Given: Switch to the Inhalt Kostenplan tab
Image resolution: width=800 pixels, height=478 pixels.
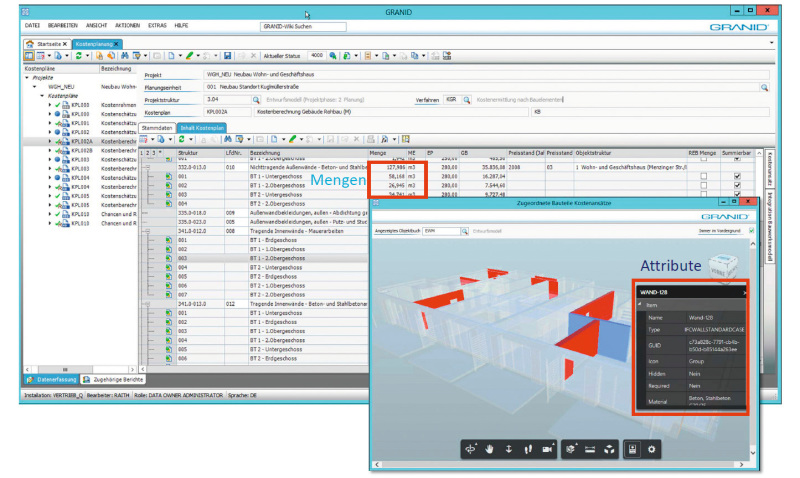Looking at the screenshot, I should point(202,128).
